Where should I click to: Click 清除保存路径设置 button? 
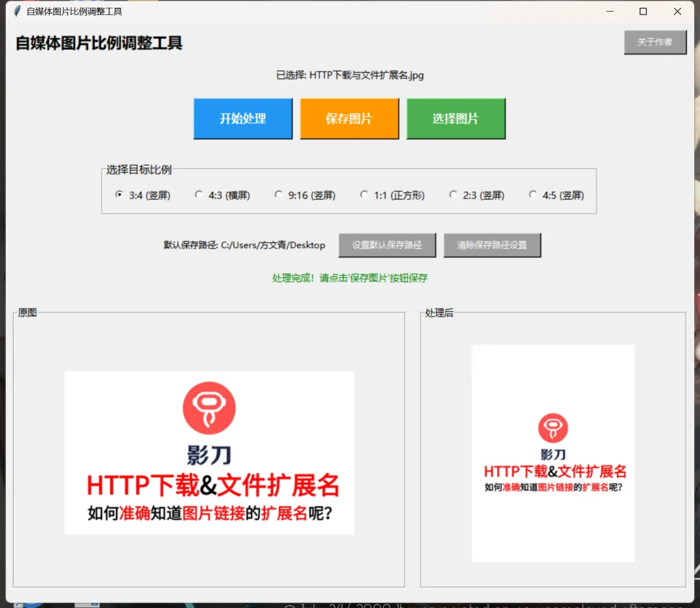[492, 245]
